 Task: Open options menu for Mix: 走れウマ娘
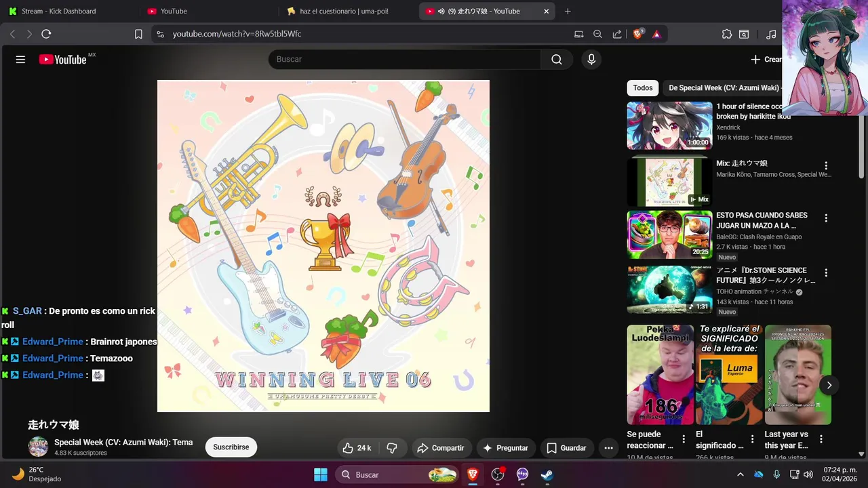pos(826,165)
